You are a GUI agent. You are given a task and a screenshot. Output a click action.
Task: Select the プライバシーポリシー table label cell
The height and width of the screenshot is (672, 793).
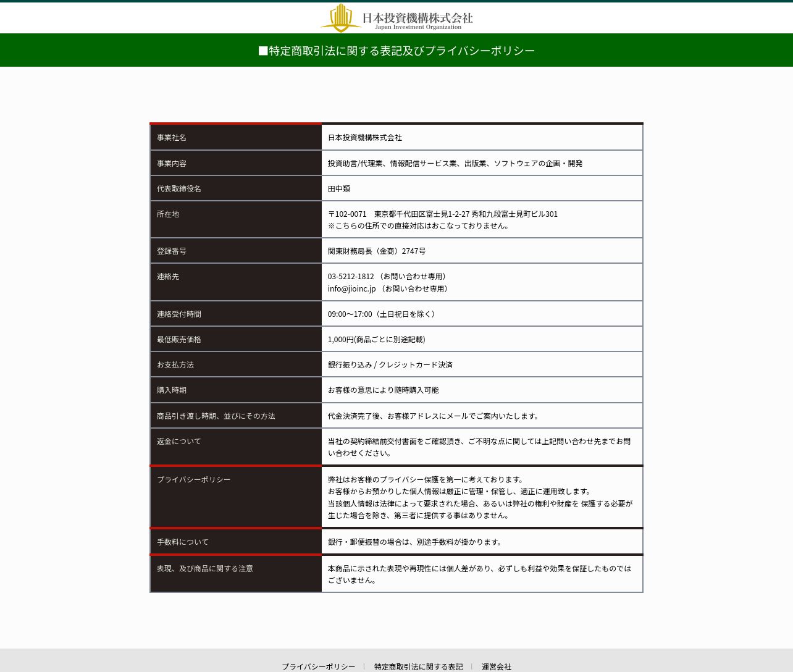[x=236, y=497]
